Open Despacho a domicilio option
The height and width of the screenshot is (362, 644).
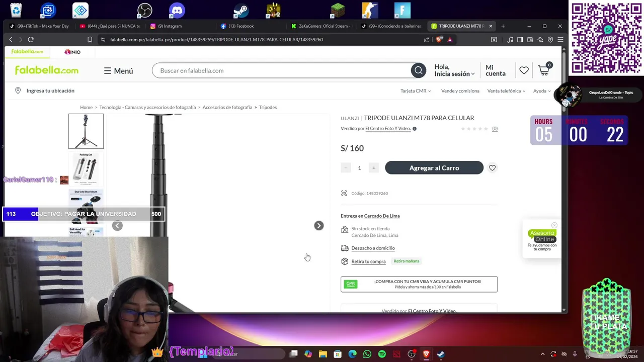pyautogui.click(x=373, y=248)
